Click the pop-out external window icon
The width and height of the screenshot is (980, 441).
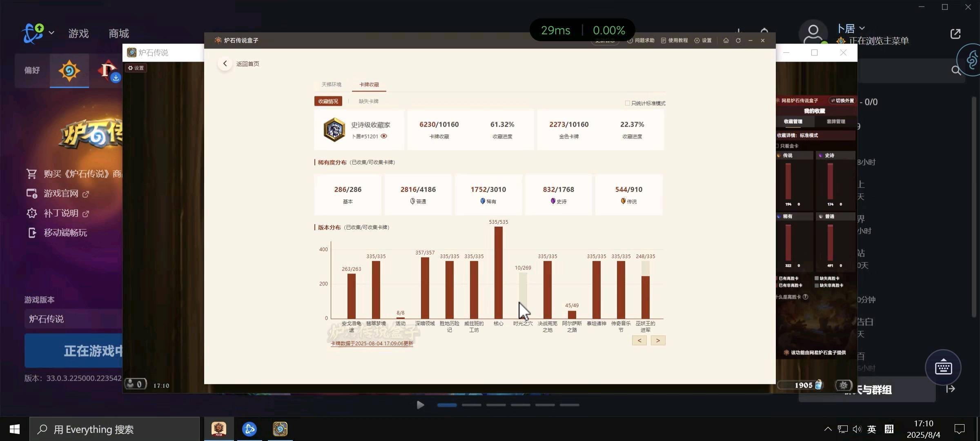(955, 34)
